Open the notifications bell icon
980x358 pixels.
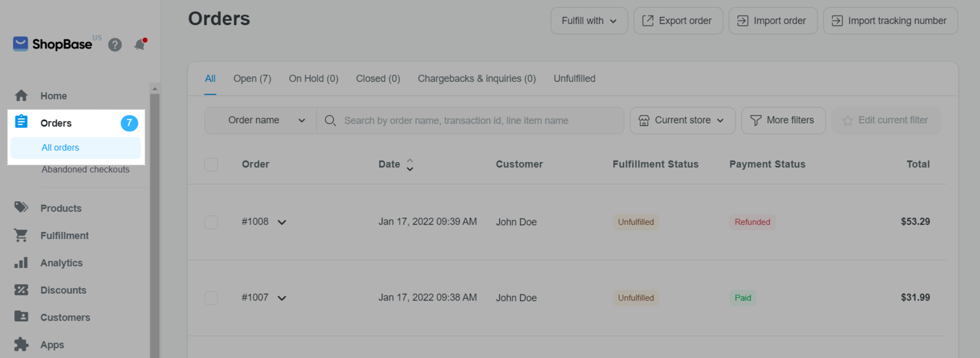(x=140, y=45)
